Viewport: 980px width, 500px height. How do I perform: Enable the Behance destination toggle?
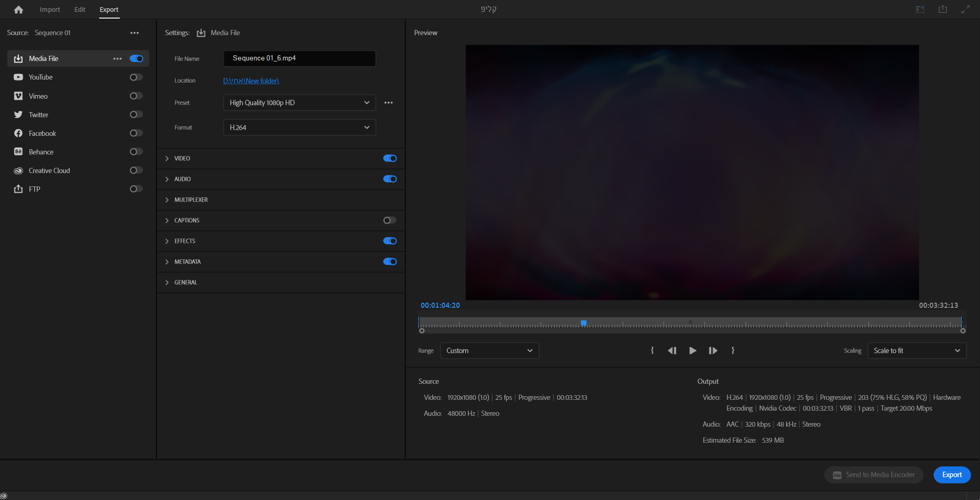pyautogui.click(x=136, y=151)
